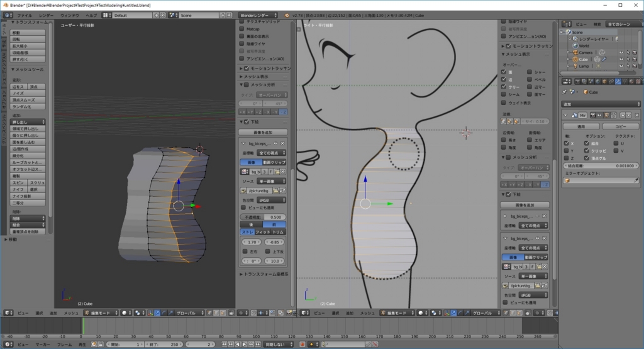The image size is (644, 349).
Task: Click the current frame field showing 2
Action: tap(201, 344)
